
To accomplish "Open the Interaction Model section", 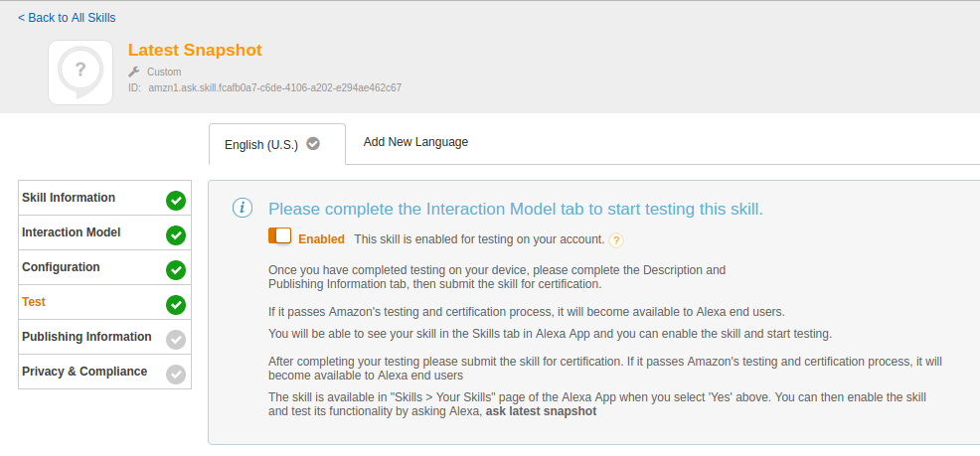I will [x=105, y=233].
